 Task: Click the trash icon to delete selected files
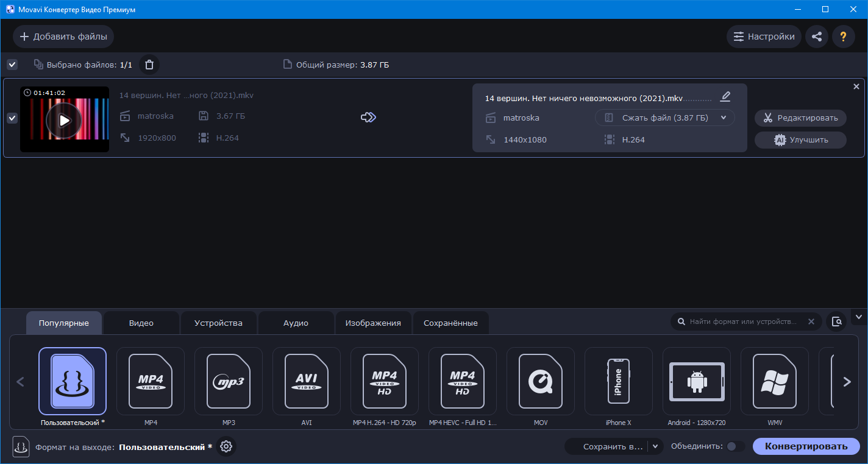point(149,65)
